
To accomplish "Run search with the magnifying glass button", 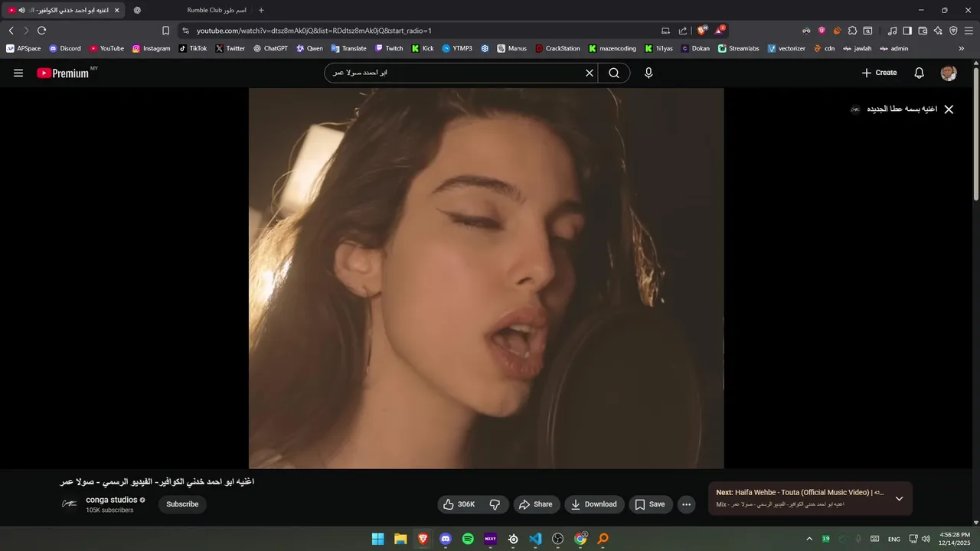I will click(x=614, y=73).
